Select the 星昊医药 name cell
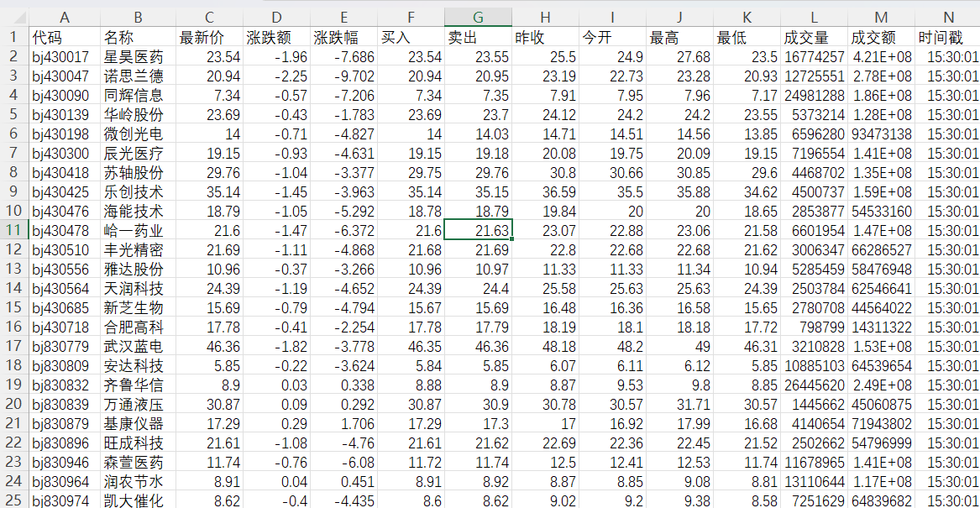This screenshot has width=980, height=508. (x=138, y=57)
